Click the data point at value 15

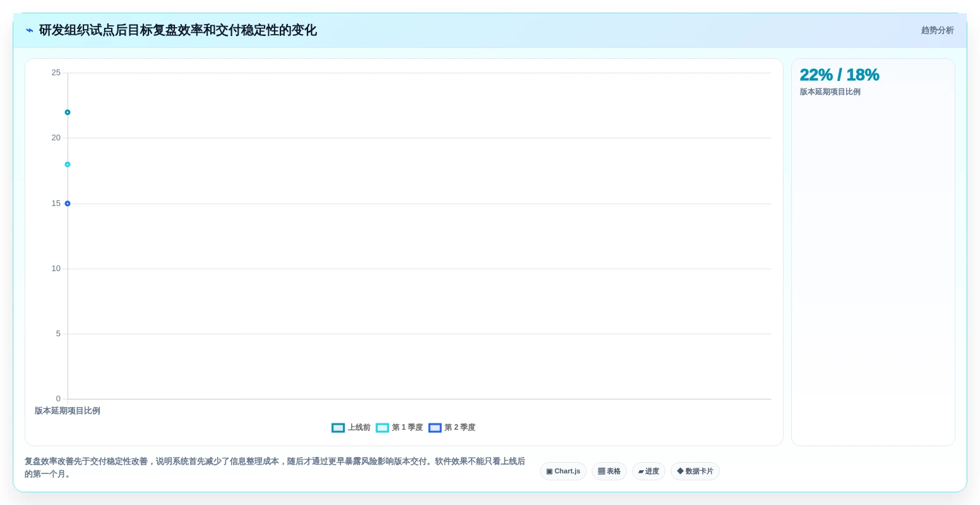68,204
